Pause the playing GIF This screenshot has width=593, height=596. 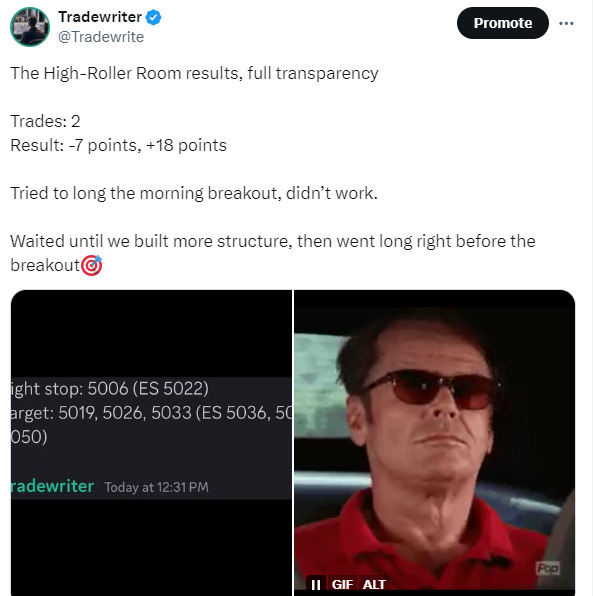click(316, 584)
